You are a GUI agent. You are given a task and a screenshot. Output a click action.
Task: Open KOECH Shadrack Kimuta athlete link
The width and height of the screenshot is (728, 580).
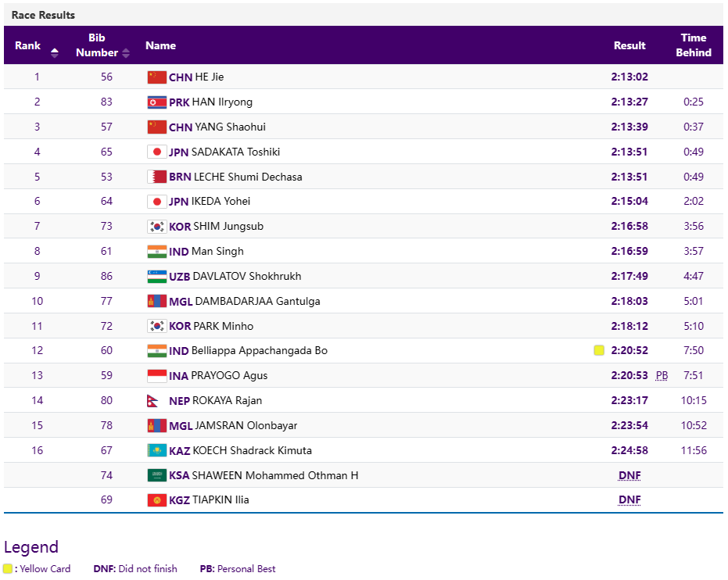pyautogui.click(x=252, y=450)
